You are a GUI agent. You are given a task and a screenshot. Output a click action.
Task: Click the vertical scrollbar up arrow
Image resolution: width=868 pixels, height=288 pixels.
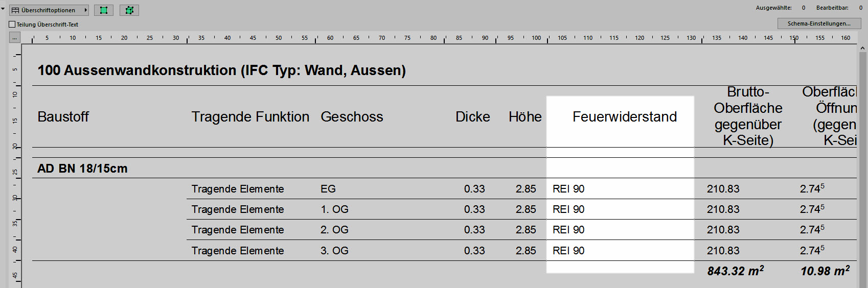(862, 49)
